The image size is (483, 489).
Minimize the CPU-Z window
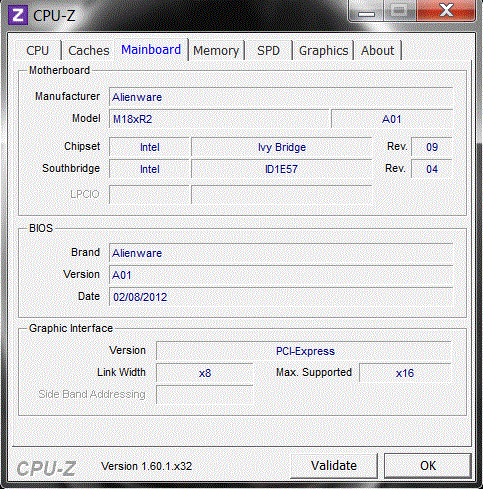coord(366,11)
